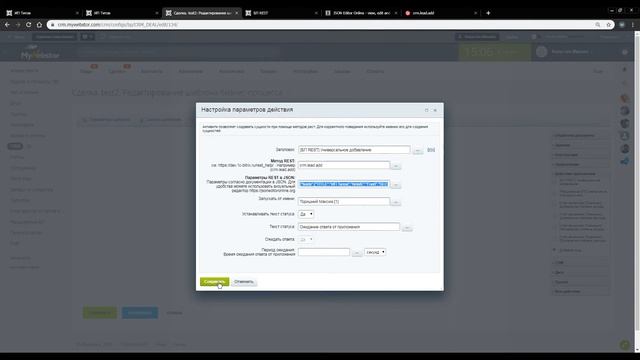The height and width of the screenshot is (360, 640).
Task: Switch to the JSON Editor Online tab
Action: point(361,13)
